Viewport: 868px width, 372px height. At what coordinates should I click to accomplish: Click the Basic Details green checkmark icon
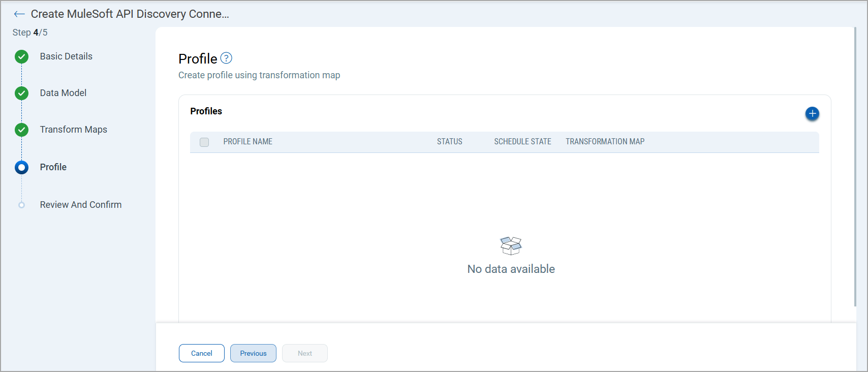point(21,56)
